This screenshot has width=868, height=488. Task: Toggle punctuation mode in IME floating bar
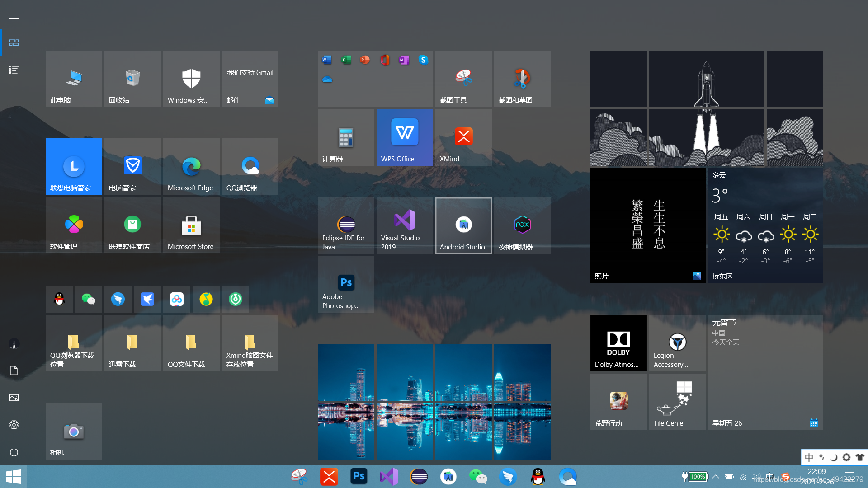click(822, 457)
